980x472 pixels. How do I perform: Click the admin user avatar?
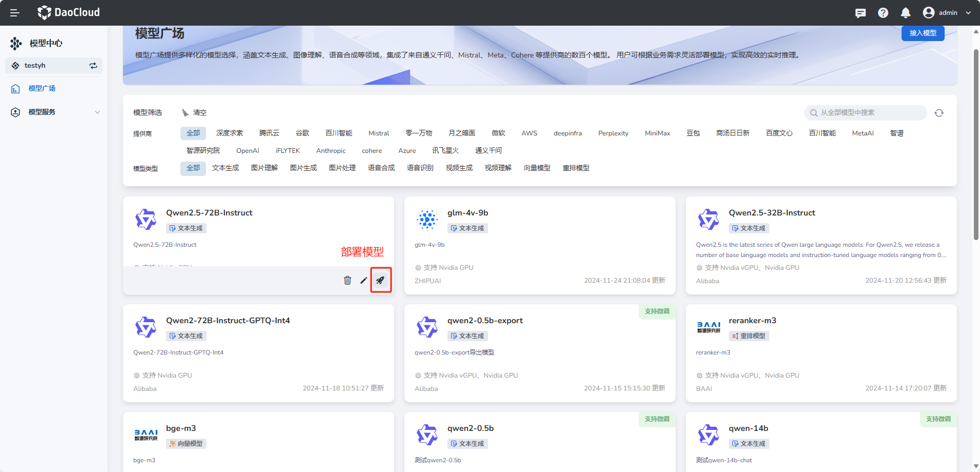pos(929,13)
